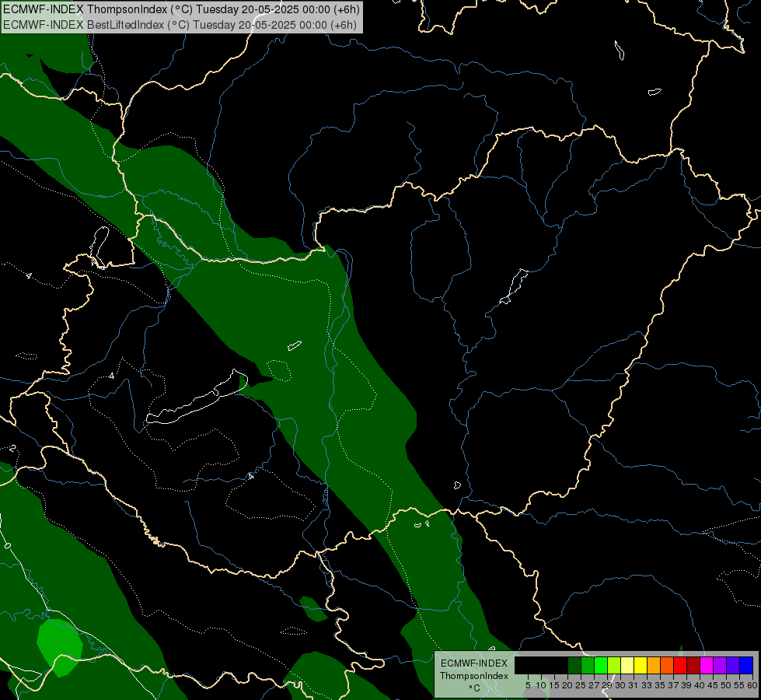Click the legend label ECMWF-INDEX
Viewport: 761px width, 700px height.
(474, 663)
